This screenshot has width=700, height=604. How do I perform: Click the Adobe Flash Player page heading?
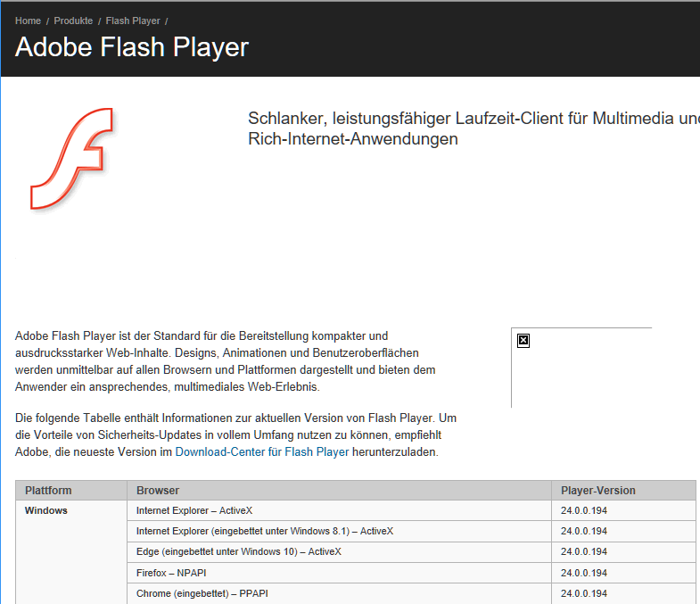click(x=132, y=47)
